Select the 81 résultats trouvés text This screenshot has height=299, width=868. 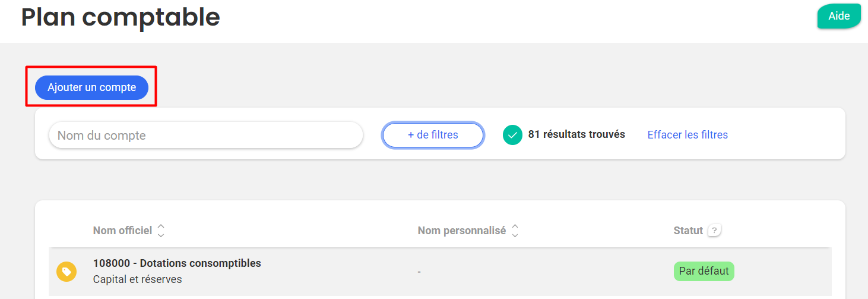coord(576,134)
